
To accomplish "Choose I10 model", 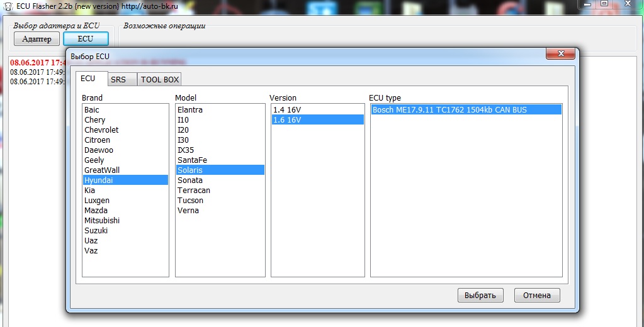I will 220,120.
